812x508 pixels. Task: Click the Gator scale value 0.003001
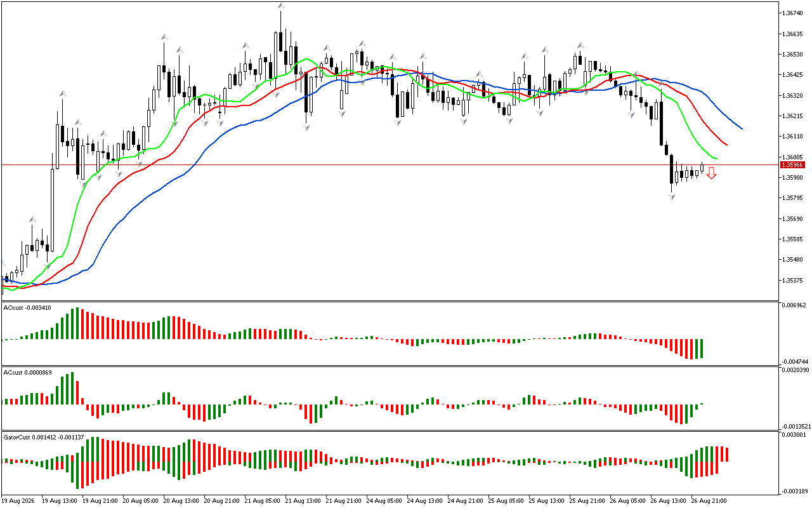(793, 435)
